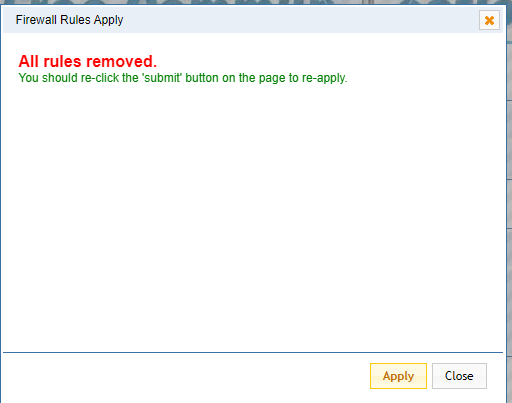Click the gray Close button at bottom
Viewport: 512px width, 403px height.
pos(459,376)
